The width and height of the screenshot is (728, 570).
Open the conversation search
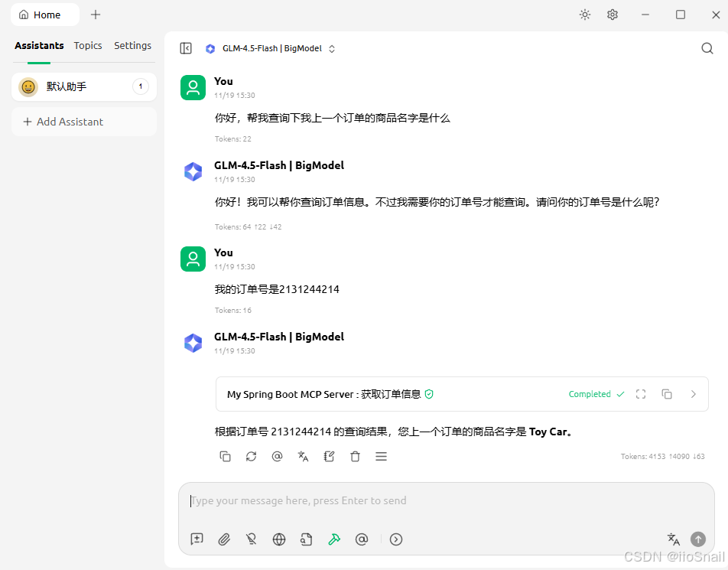pyautogui.click(x=707, y=48)
